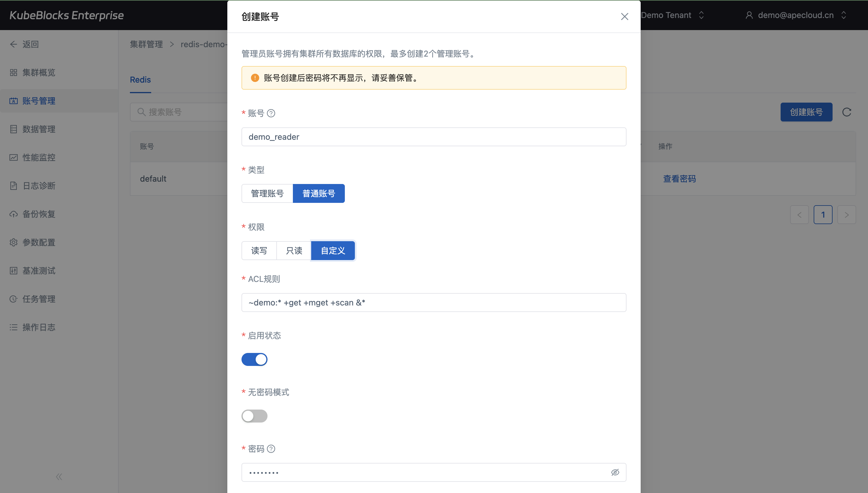Screen dimensions: 868x493
Task: Disable the 启用状态 switch
Action: (x=254, y=359)
